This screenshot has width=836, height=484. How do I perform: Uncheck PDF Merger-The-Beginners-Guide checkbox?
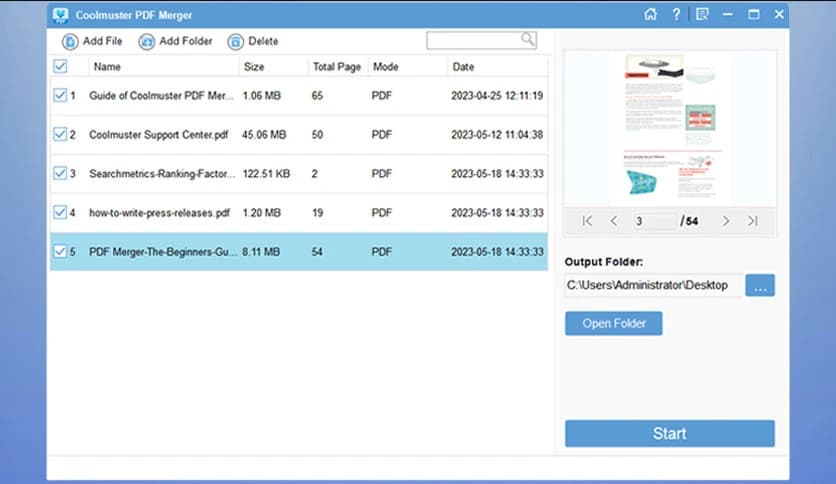(x=60, y=251)
